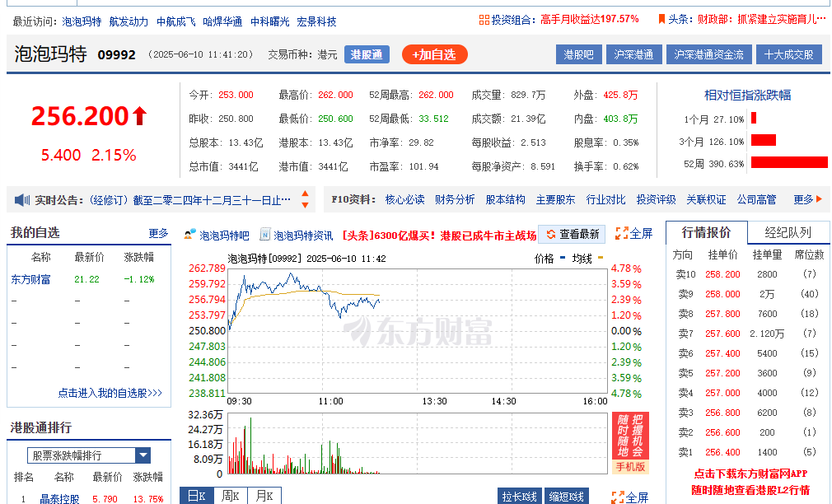Image resolution: width=832 pixels, height=504 pixels.
Task: Click the 拉长K线 button
Action: click(520, 497)
